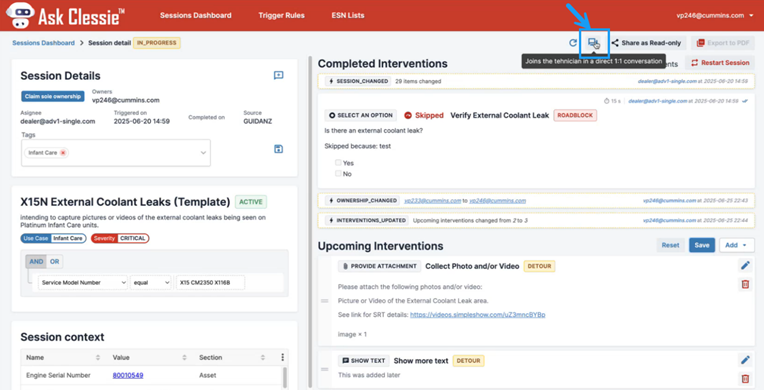
Task: Open the Add intervention dropdown
Action: point(737,245)
